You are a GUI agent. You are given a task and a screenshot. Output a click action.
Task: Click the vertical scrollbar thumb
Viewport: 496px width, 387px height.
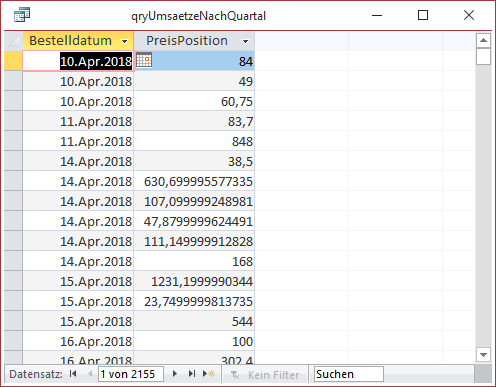click(483, 56)
